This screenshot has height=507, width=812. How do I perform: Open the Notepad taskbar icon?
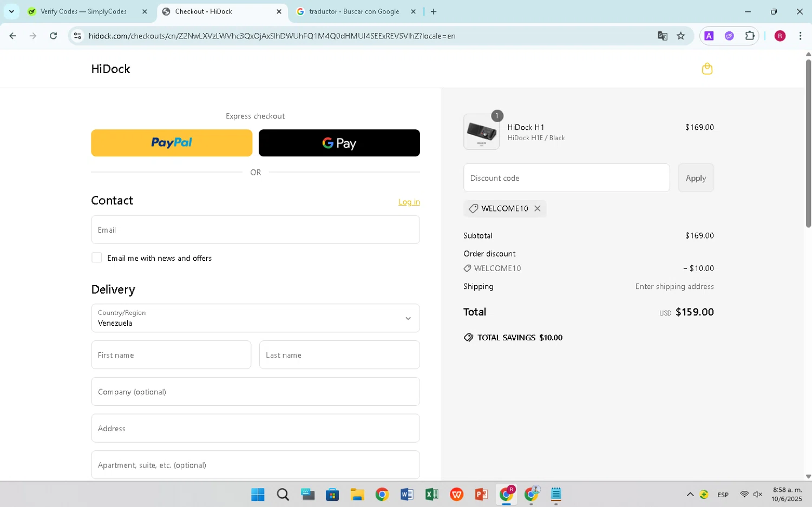pos(556,494)
